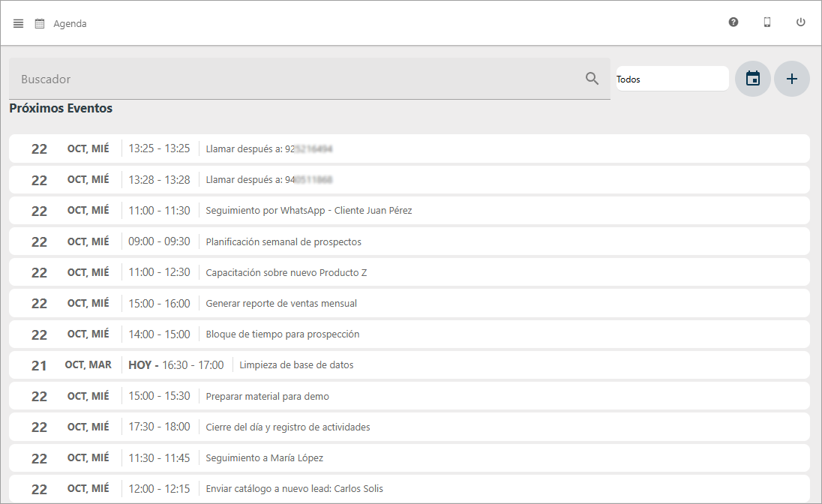Add a new event with plus button
The image size is (822, 504).
[792, 79]
